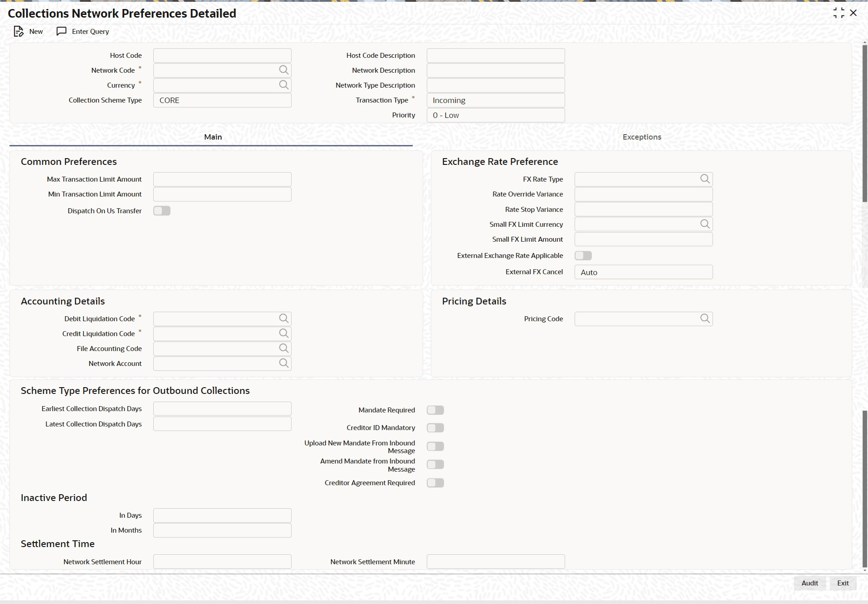
Task: Click the Network Code search icon
Action: coord(283,70)
